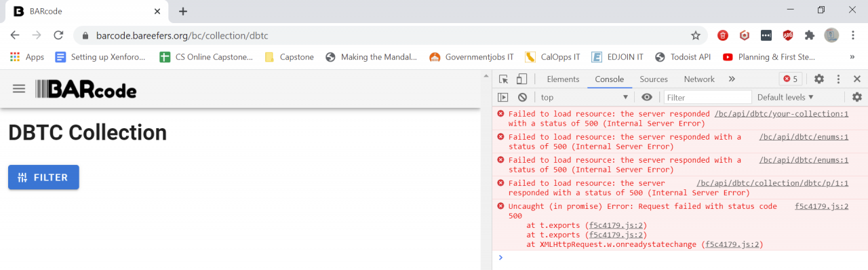Bookmark this page with star icon
868x270 pixels.
[x=695, y=35]
